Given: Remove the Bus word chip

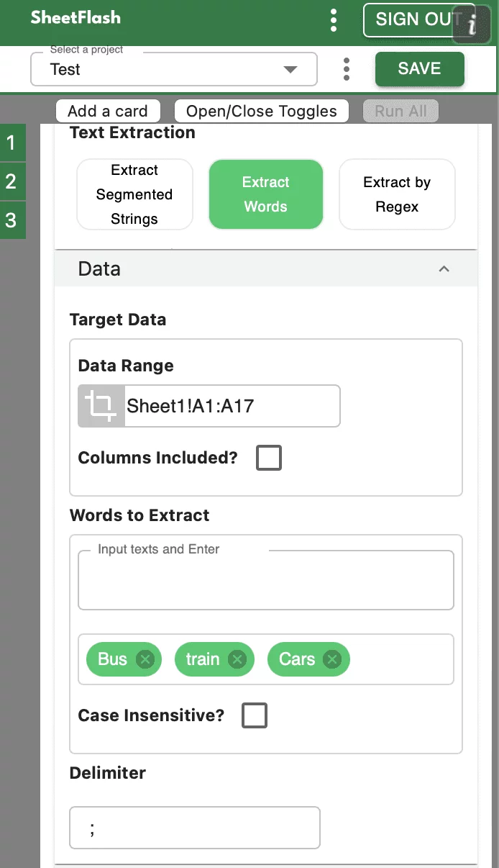Looking at the screenshot, I should pyautogui.click(x=145, y=659).
